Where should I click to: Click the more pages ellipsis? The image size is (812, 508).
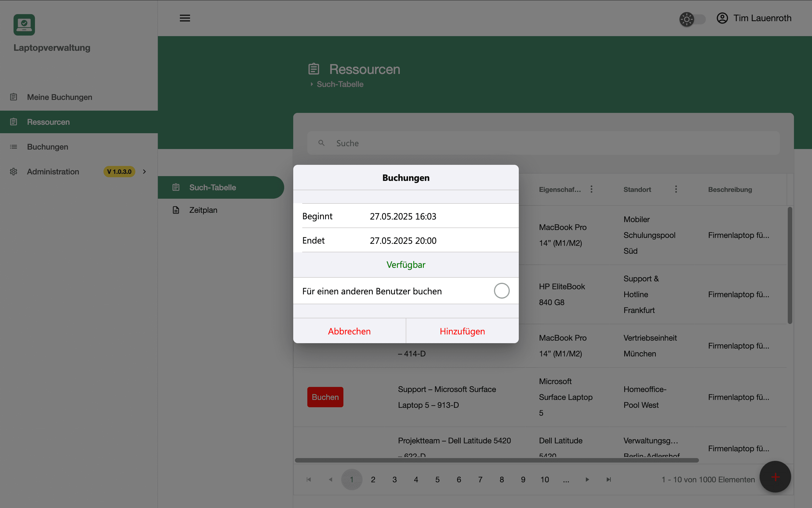click(x=566, y=479)
